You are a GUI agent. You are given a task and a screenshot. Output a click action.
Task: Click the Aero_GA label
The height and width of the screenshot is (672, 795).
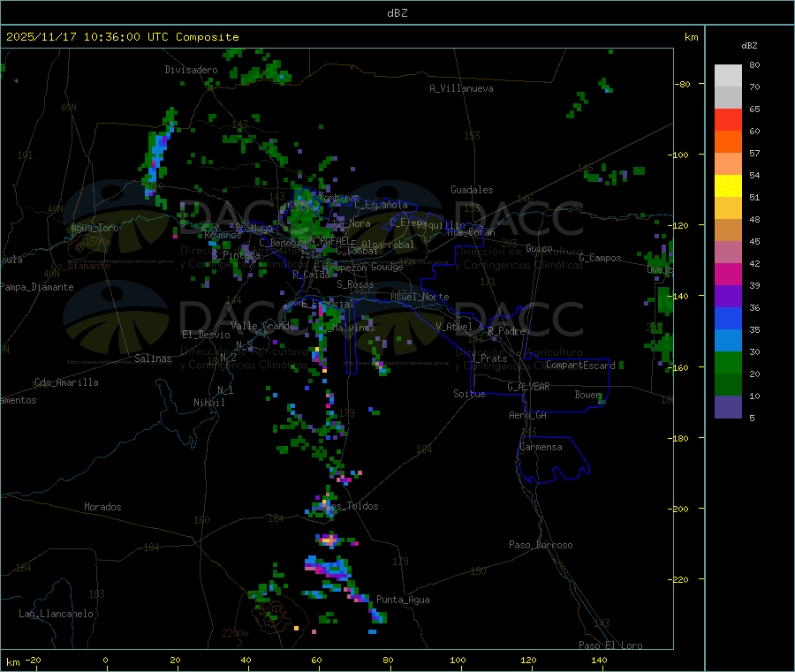tap(528, 415)
